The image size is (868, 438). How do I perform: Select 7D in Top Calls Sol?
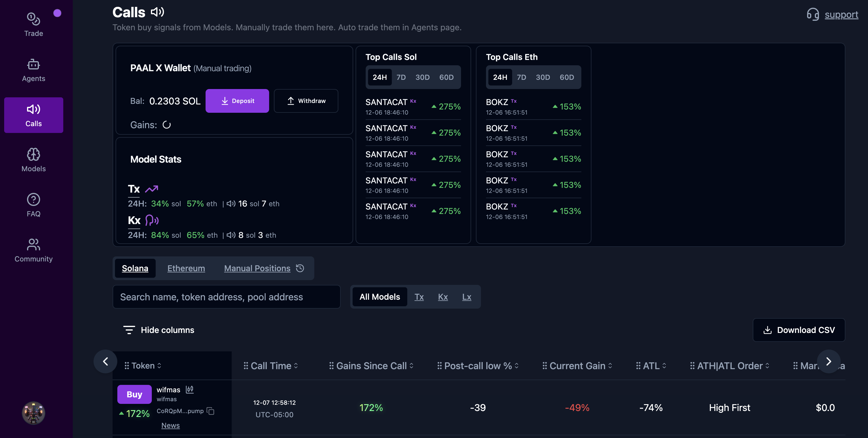[401, 77]
